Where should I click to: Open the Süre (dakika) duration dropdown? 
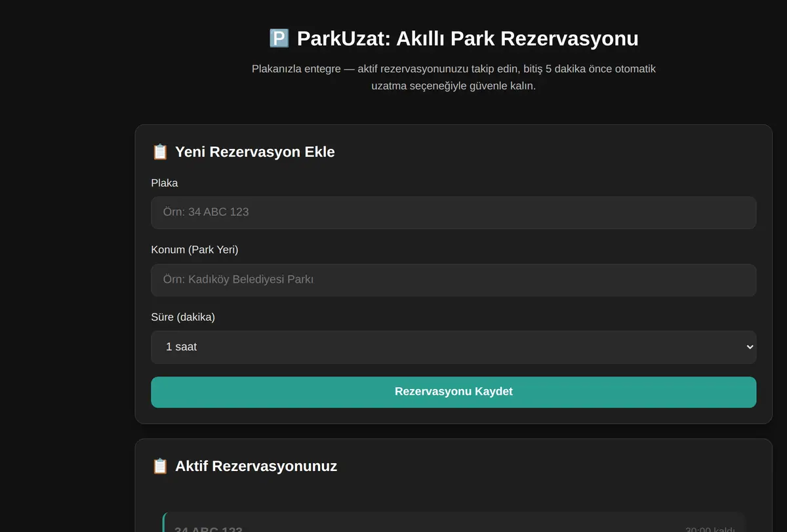pyautogui.click(x=453, y=347)
